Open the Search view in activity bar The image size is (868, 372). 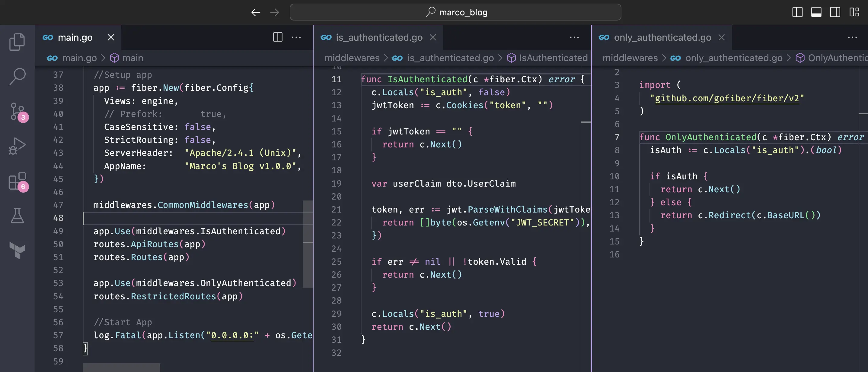click(17, 77)
